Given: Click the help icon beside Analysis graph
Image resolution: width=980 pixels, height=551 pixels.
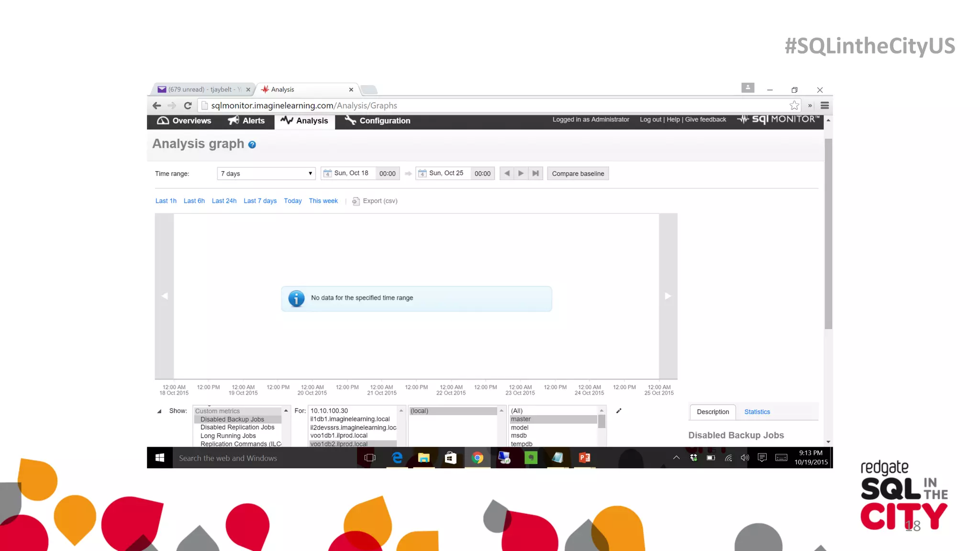Looking at the screenshot, I should 252,144.
